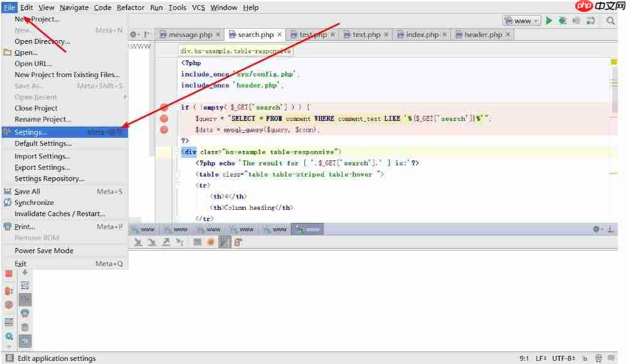Click the gear icon left of the message.php tab
This screenshot has width=626, height=364.
click(134, 34)
